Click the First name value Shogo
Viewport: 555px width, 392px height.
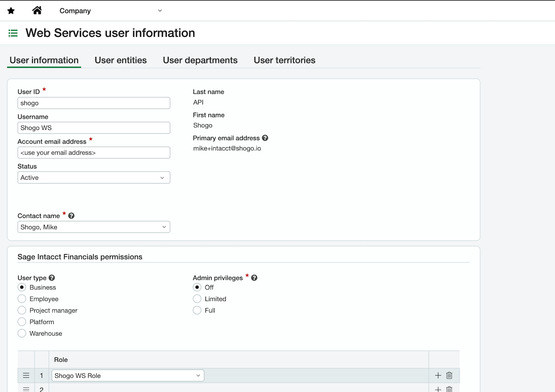(202, 125)
